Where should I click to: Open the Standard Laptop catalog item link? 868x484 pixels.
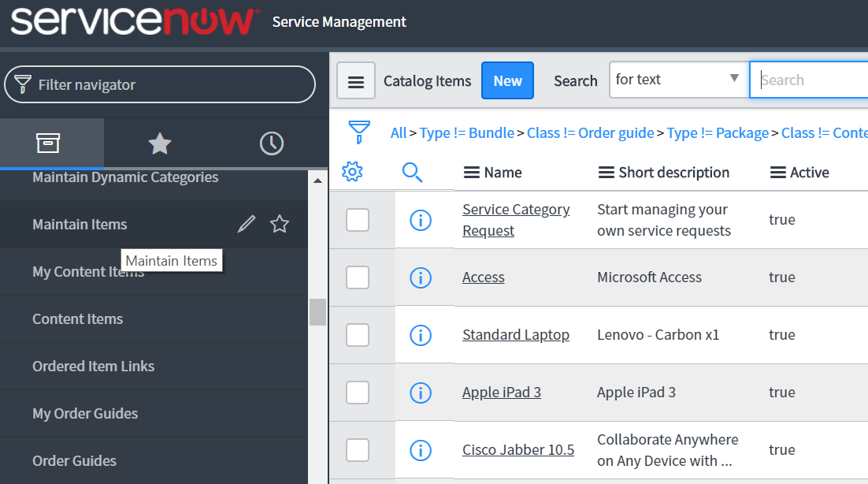pos(515,334)
